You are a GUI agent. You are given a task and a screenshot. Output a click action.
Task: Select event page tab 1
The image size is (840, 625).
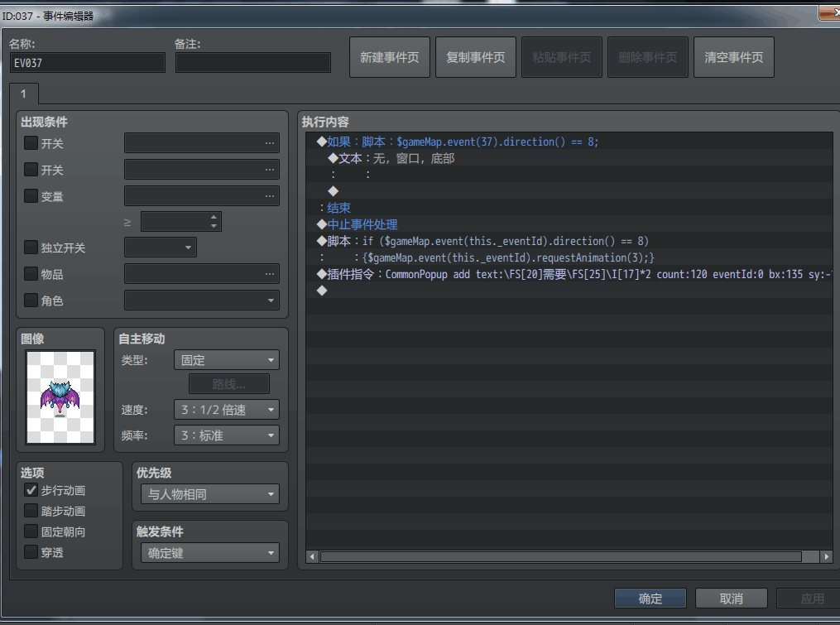tap(23, 94)
